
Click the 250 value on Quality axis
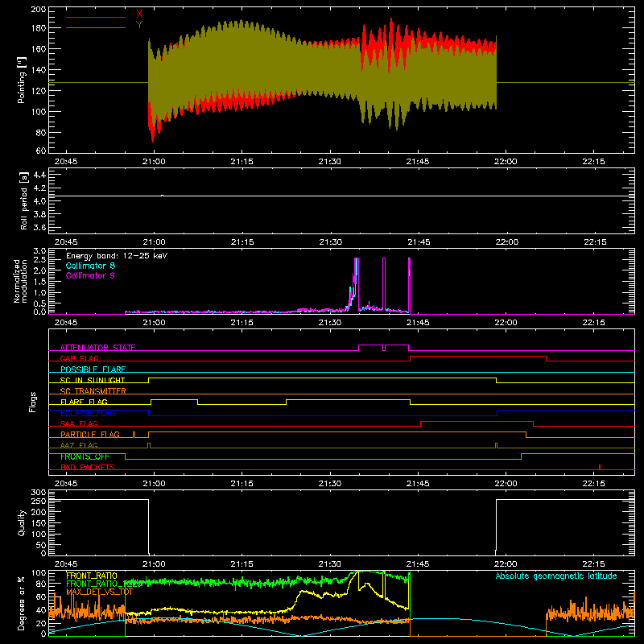pyautogui.click(x=38, y=501)
